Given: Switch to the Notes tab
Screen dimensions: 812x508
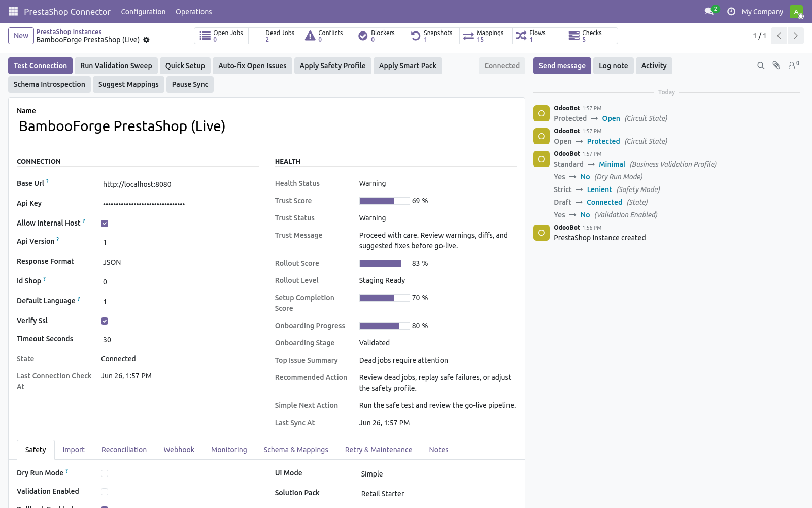Looking at the screenshot, I should (438, 450).
